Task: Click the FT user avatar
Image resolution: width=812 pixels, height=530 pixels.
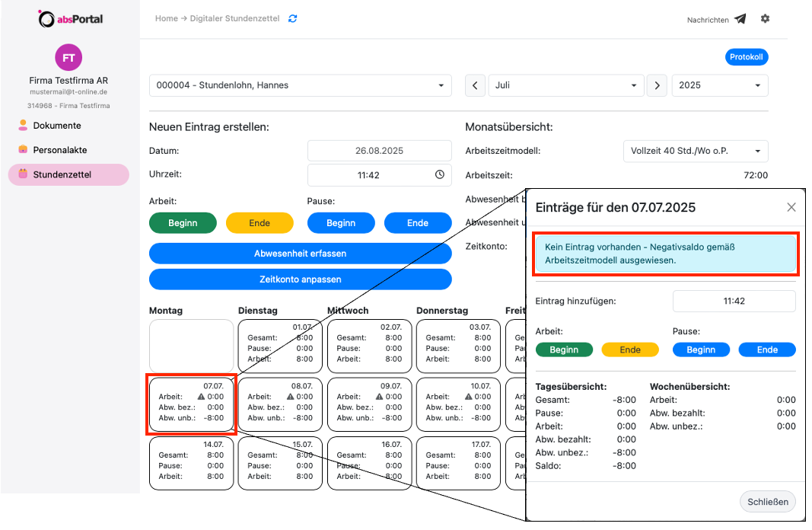Action: point(68,58)
